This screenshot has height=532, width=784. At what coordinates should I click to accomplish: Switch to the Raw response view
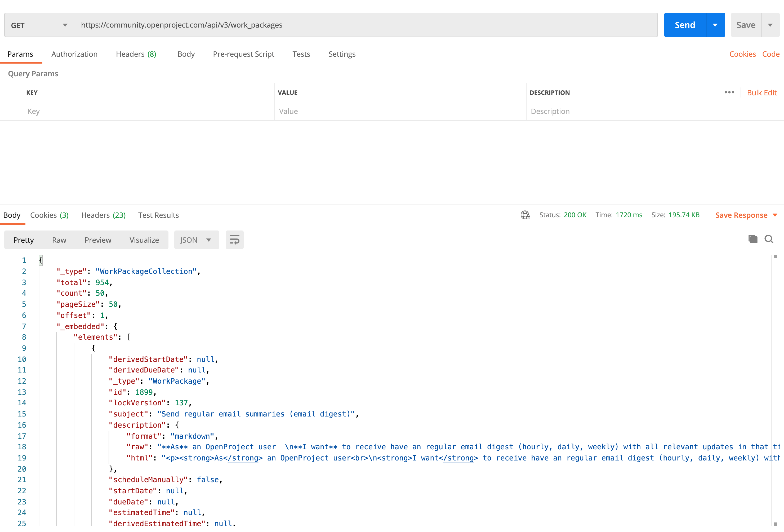click(59, 240)
